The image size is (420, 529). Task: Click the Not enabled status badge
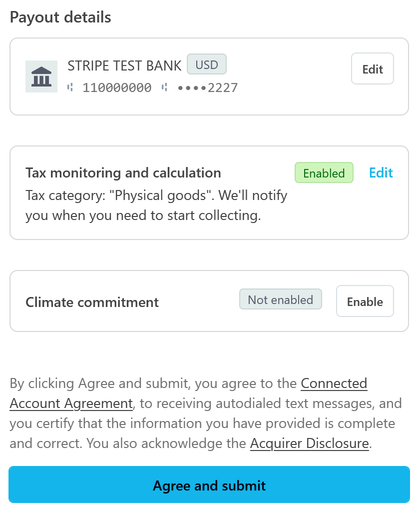(280, 300)
